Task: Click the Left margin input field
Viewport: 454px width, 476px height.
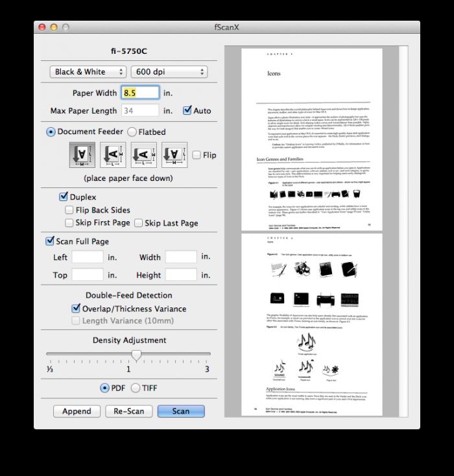Action: click(88, 257)
